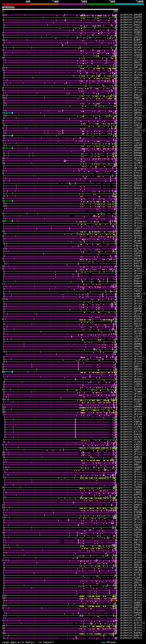Select the UniRef100_C4IYP5 label
The width and height of the screenshot is (146, 644).
pos(131,70)
